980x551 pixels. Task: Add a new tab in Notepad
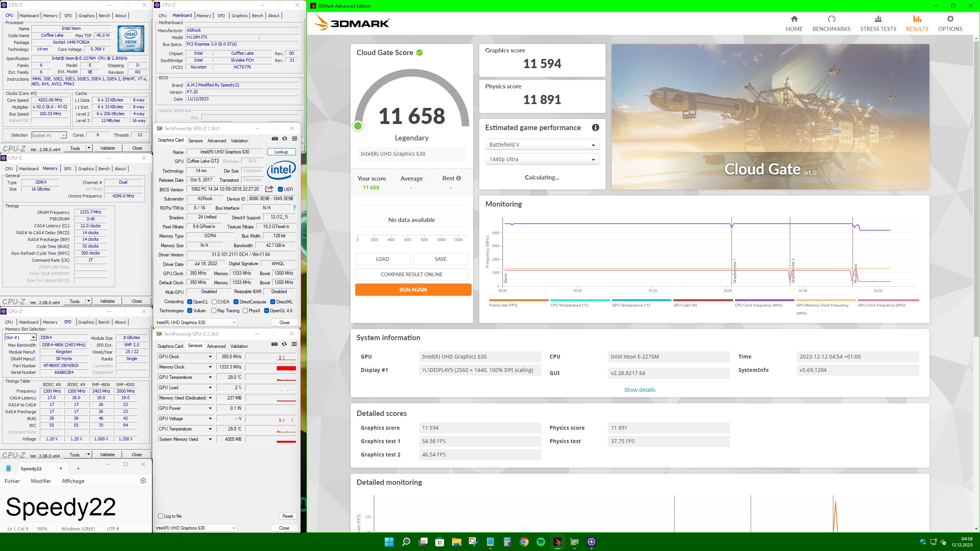tap(78, 469)
